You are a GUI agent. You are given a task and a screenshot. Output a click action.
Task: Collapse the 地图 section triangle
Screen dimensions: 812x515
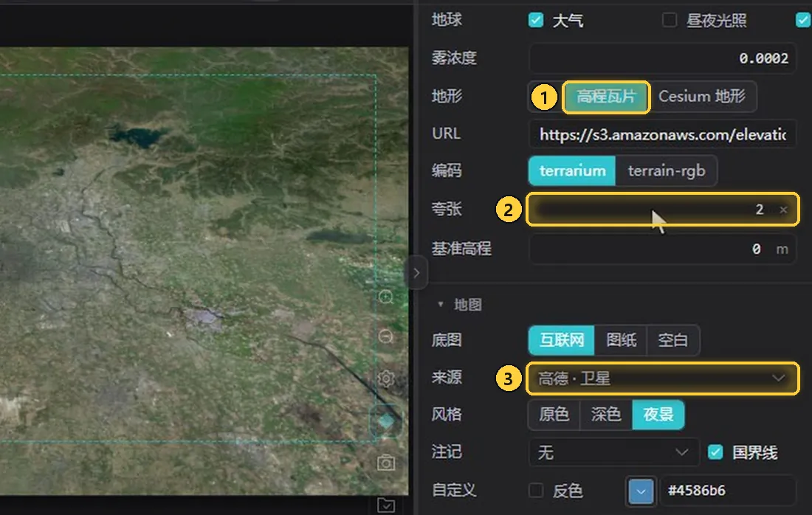click(441, 304)
